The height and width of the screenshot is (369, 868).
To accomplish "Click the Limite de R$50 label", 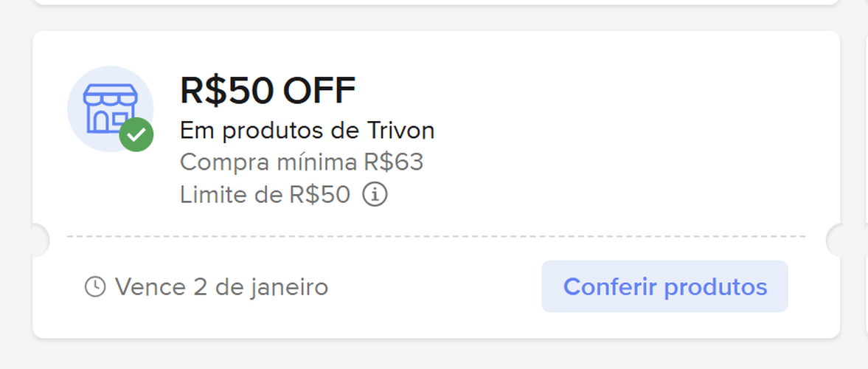I will tap(265, 195).
